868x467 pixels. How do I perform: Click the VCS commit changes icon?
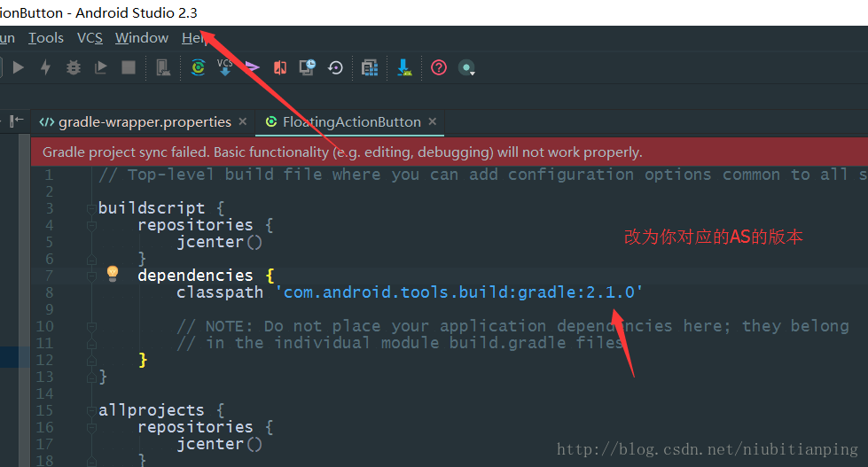252,67
